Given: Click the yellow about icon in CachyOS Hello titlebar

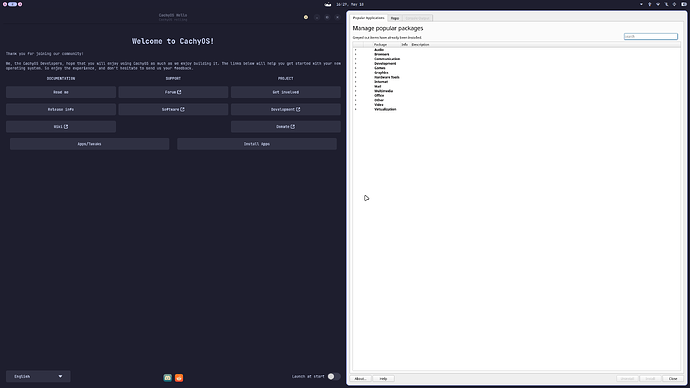Looking at the screenshot, I should coord(306,17).
